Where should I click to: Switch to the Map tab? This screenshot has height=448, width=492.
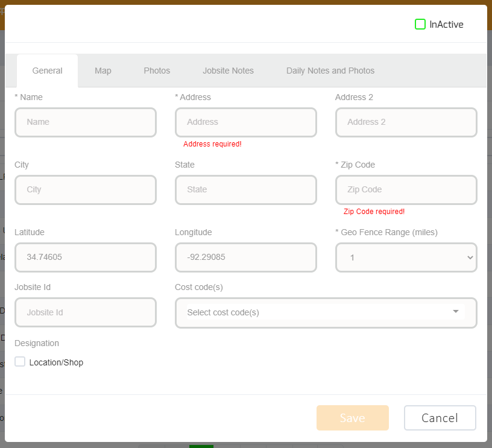pos(102,71)
